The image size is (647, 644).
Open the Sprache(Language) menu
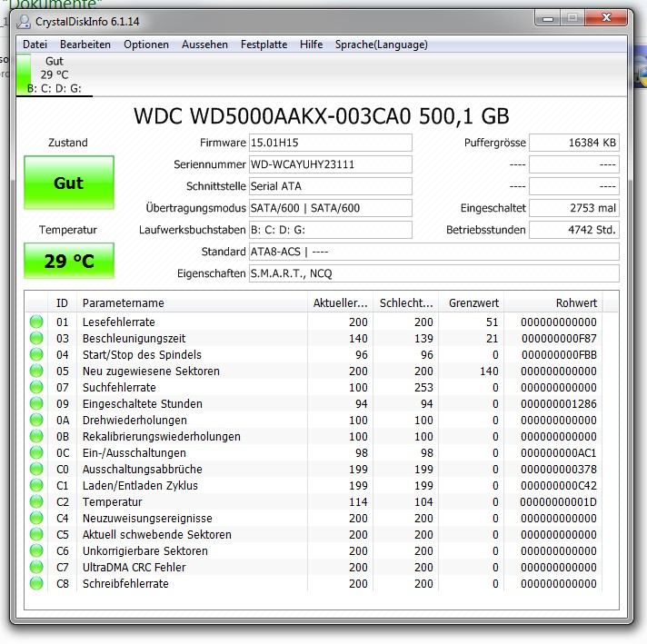pyautogui.click(x=382, y=45)
